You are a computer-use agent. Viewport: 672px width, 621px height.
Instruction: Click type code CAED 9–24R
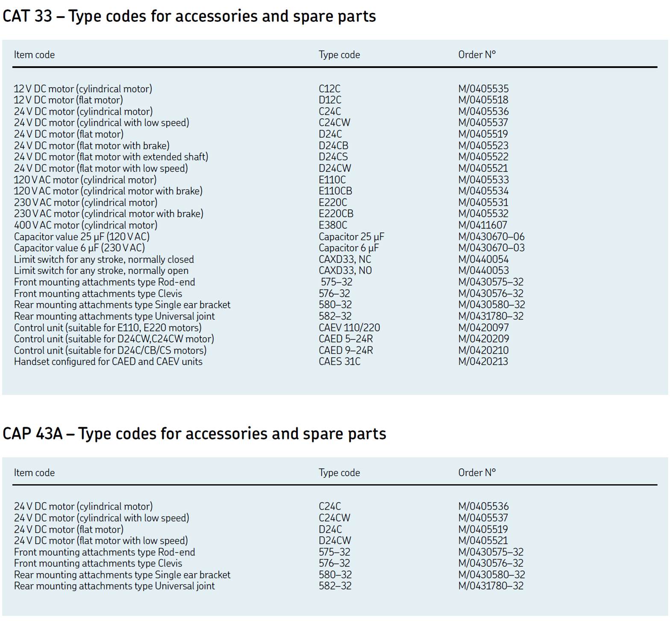tap(346, 350)
